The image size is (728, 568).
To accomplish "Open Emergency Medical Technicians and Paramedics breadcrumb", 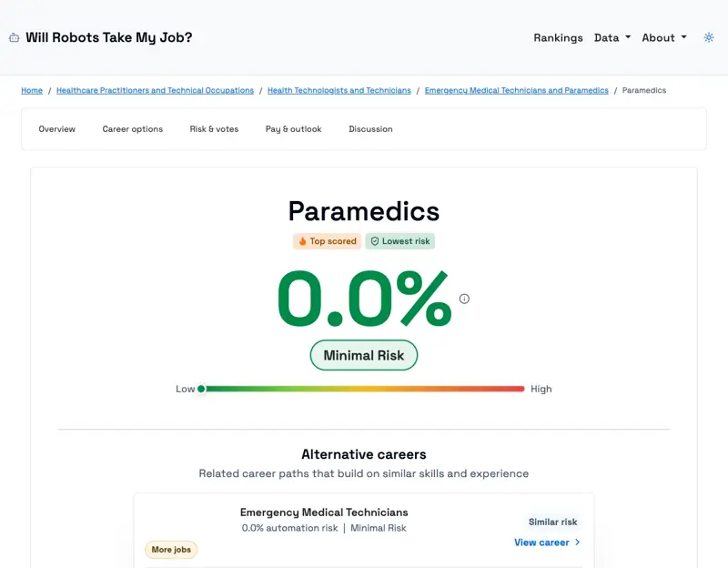I will 516,90.
